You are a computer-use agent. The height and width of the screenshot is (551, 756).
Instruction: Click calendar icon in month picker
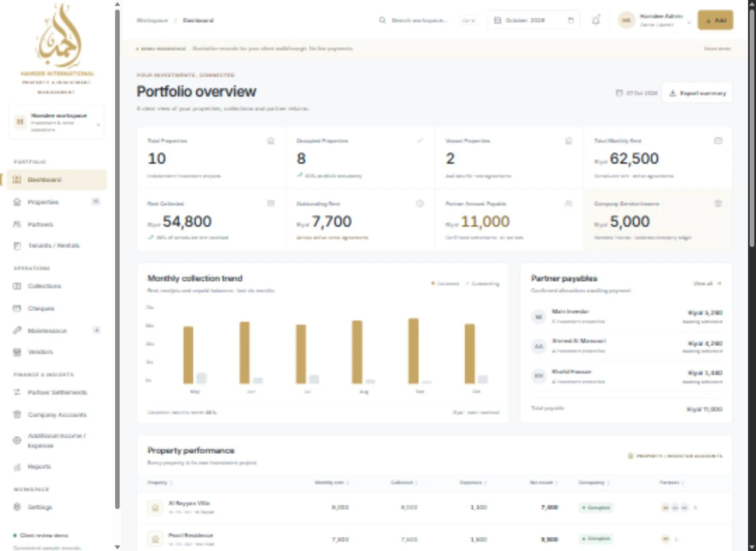tap(498, 20)
